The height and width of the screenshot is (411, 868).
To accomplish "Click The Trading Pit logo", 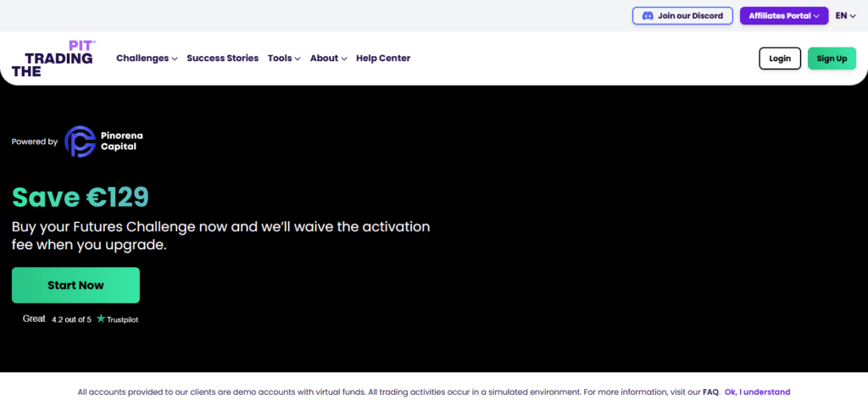I will [x=53, y=58].
